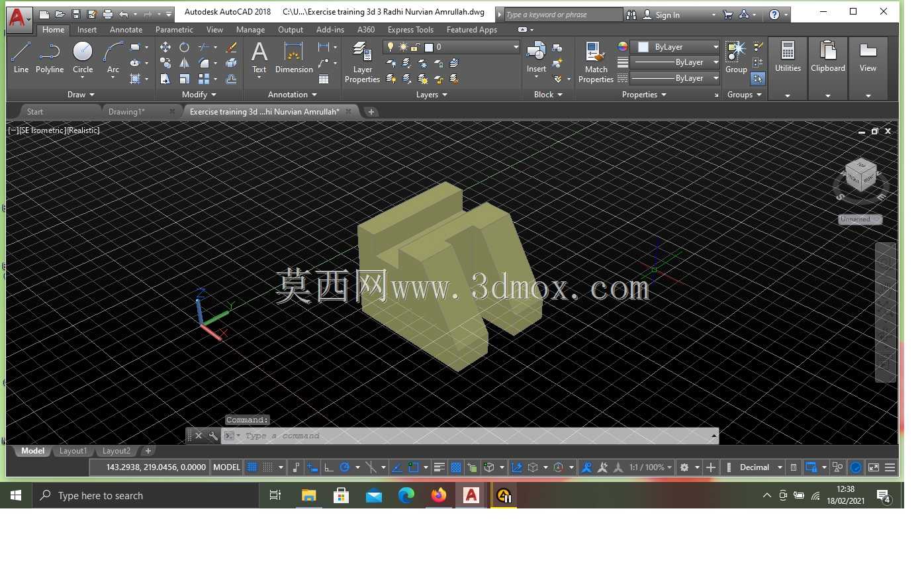Click the Scale tool icon

click(x=185, y=79)
